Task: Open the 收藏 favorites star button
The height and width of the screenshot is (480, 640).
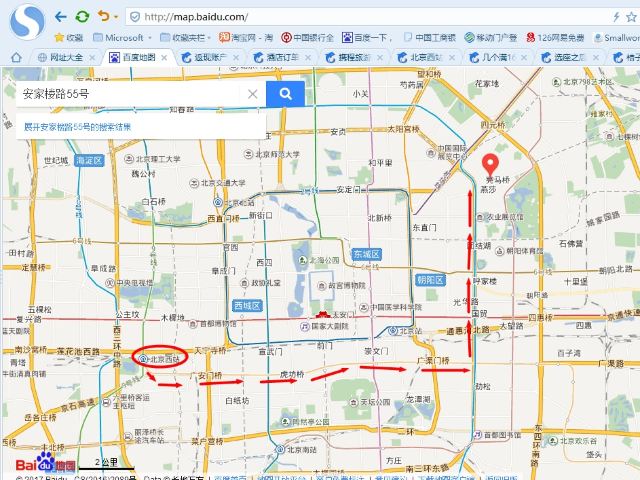Action: (x=69, y=38)
